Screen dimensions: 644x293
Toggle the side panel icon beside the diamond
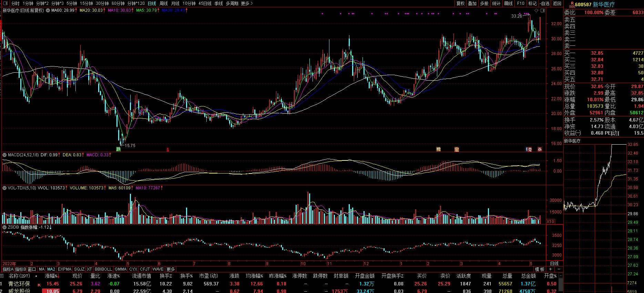542,11
